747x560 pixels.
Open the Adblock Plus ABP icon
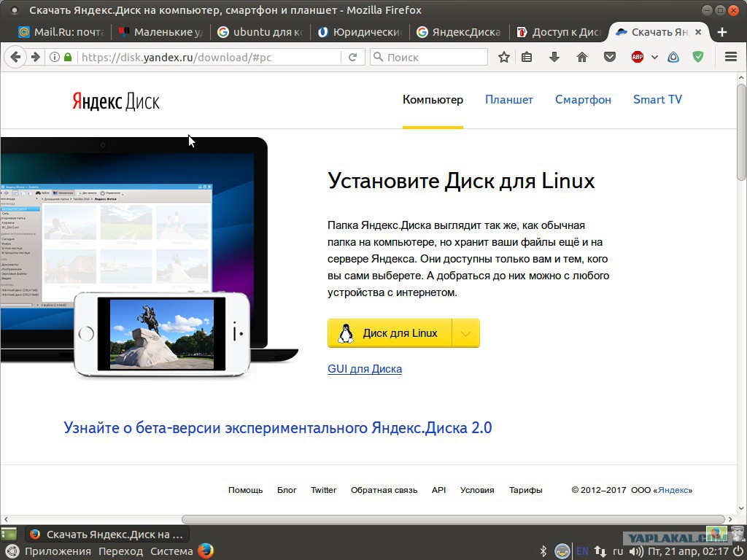pyautogui.click(x=637, y=57)
